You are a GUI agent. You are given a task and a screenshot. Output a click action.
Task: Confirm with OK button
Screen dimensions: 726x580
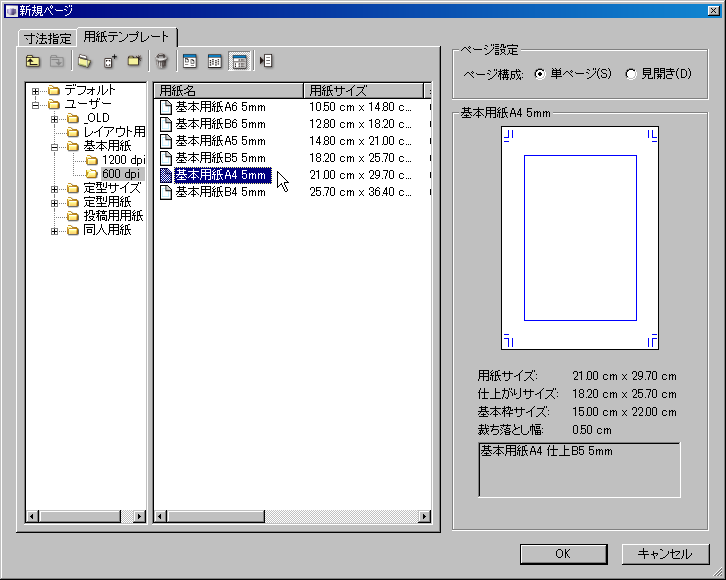(x=563, y=554)
